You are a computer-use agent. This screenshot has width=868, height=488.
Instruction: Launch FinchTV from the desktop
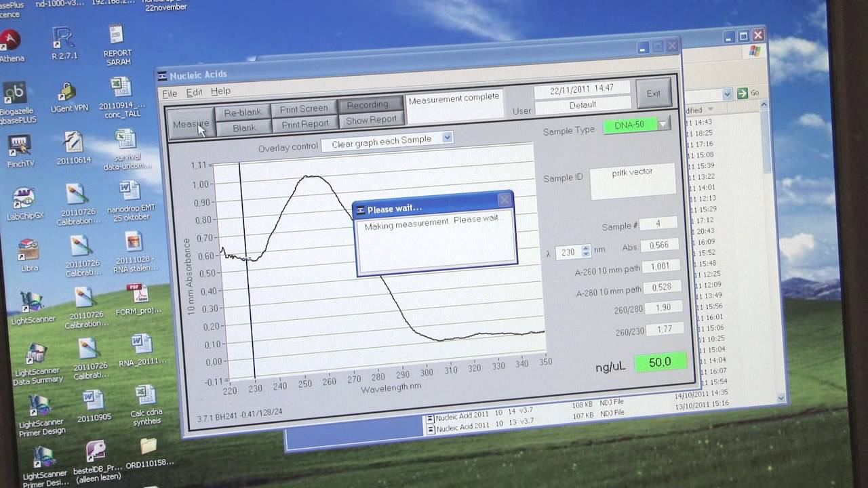pos(20,150)
